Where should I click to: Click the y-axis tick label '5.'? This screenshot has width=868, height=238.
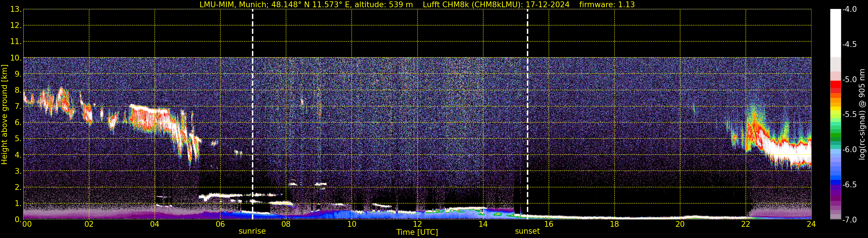click(x=18, y=139)
